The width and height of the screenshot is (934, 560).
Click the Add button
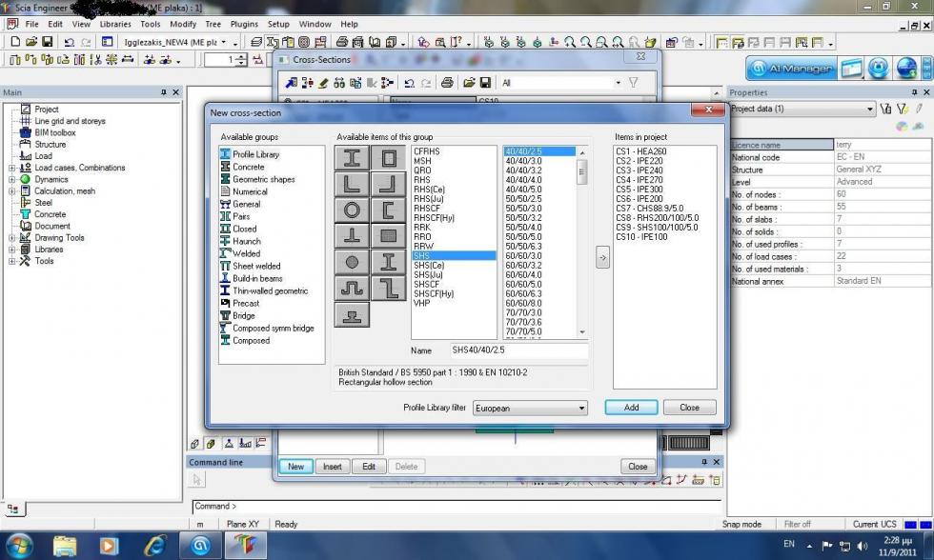pyautogui.click(x=631, y=408)
